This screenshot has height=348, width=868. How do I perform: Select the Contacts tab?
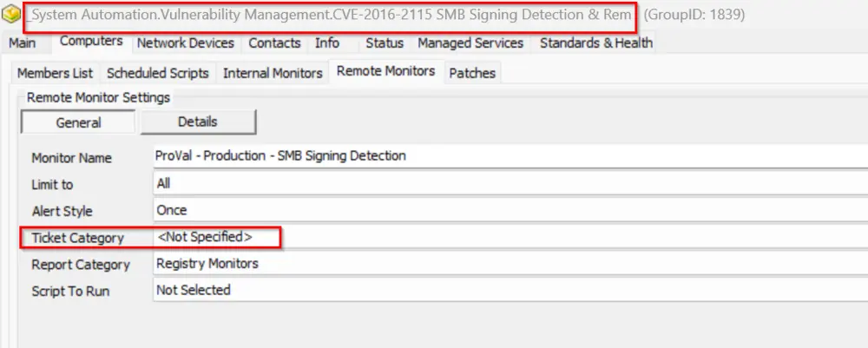[274, 43]
